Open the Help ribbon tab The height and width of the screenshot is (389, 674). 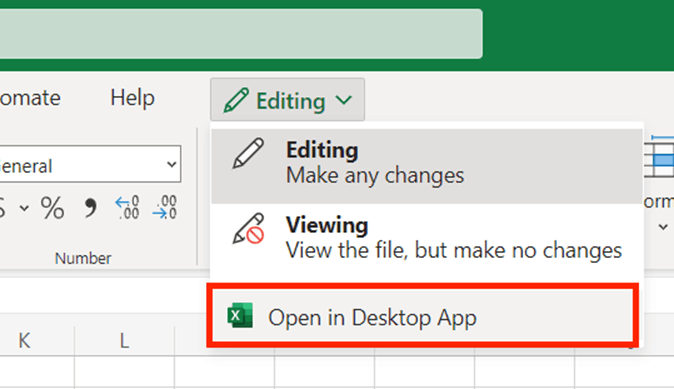[132, 98]
